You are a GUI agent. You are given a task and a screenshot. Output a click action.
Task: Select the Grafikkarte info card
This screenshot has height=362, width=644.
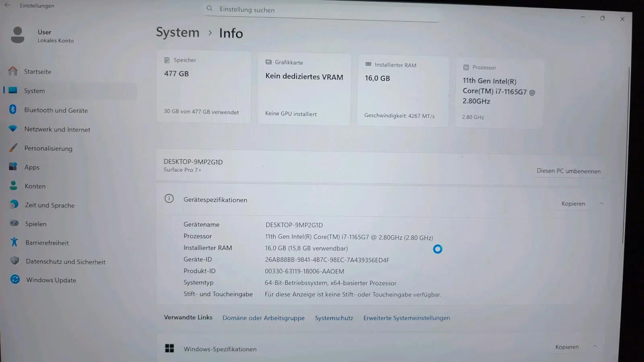[304, 89]
